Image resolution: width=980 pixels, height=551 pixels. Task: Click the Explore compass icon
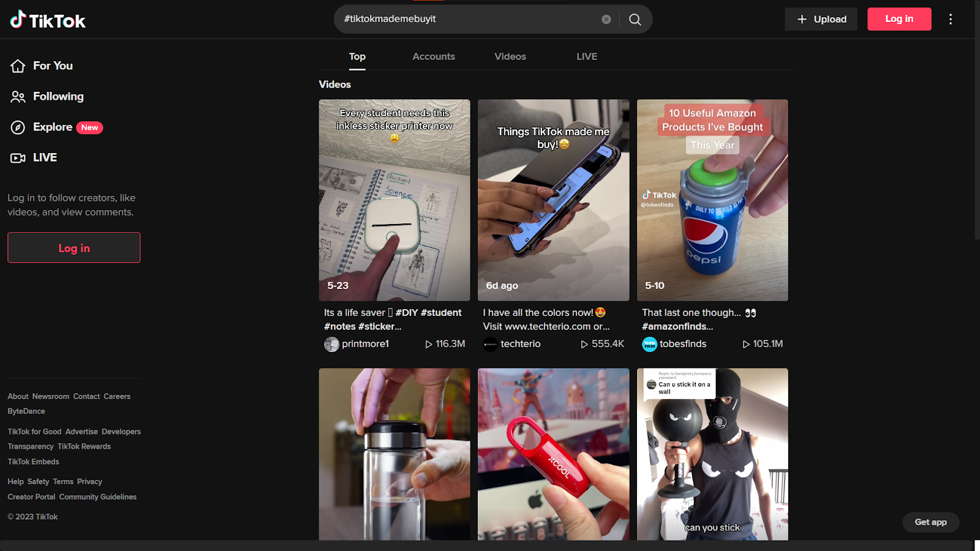tap(18, 127)
